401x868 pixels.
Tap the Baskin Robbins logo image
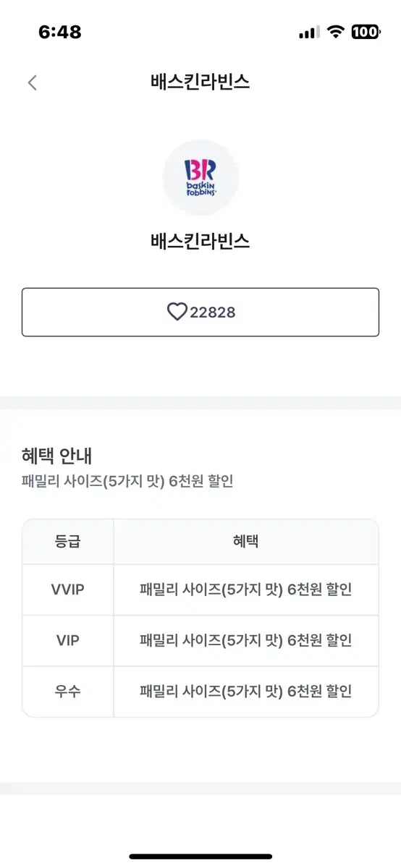[x=200, y=177]
